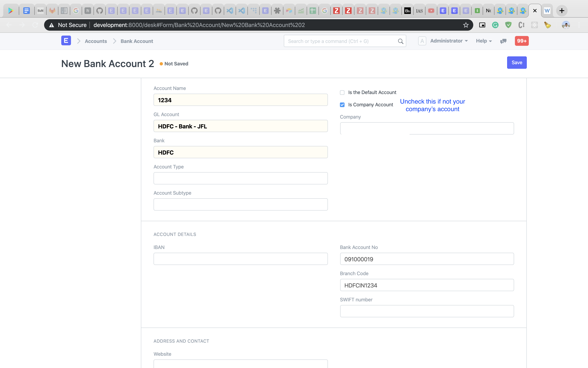Open the Account Type field
Screen dimensions: 588x368
[x=241, y=178]
